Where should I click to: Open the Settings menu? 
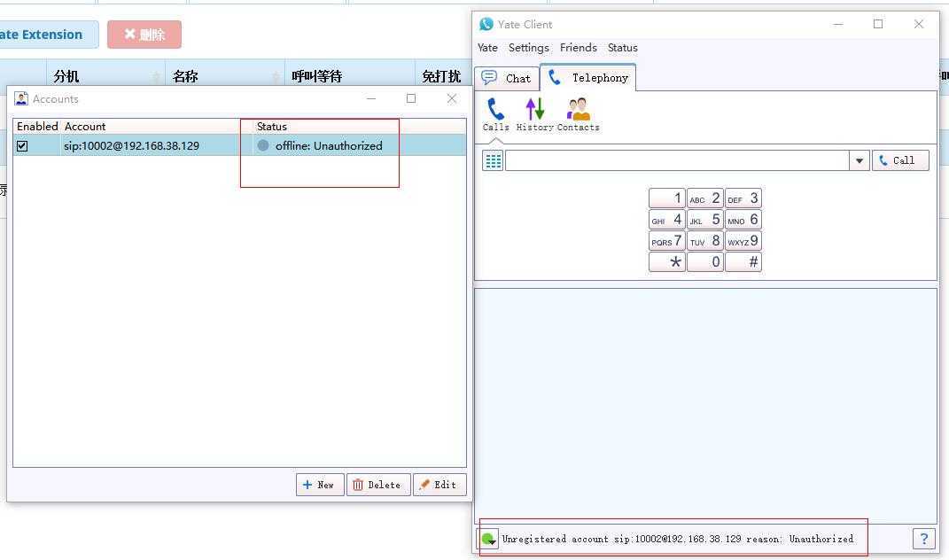tap(528, 48)
